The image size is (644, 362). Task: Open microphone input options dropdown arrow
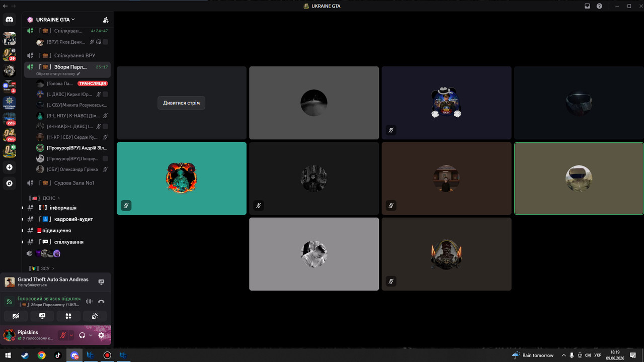click(71, 335)
